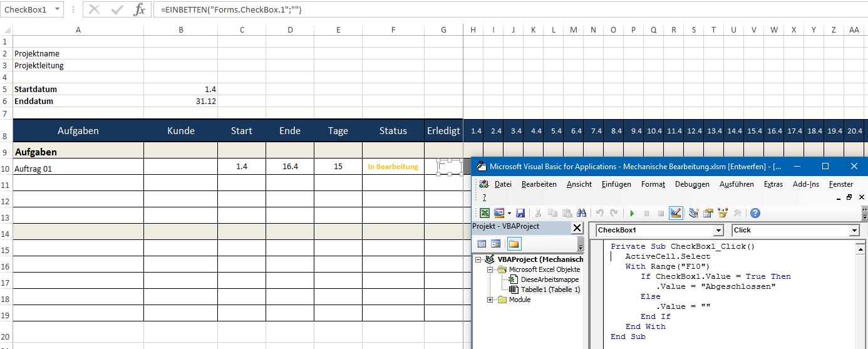Click the Cut scissors icon in VBA toolbar
The height and width of the screenshot is (349, 868).
(538, 213)
